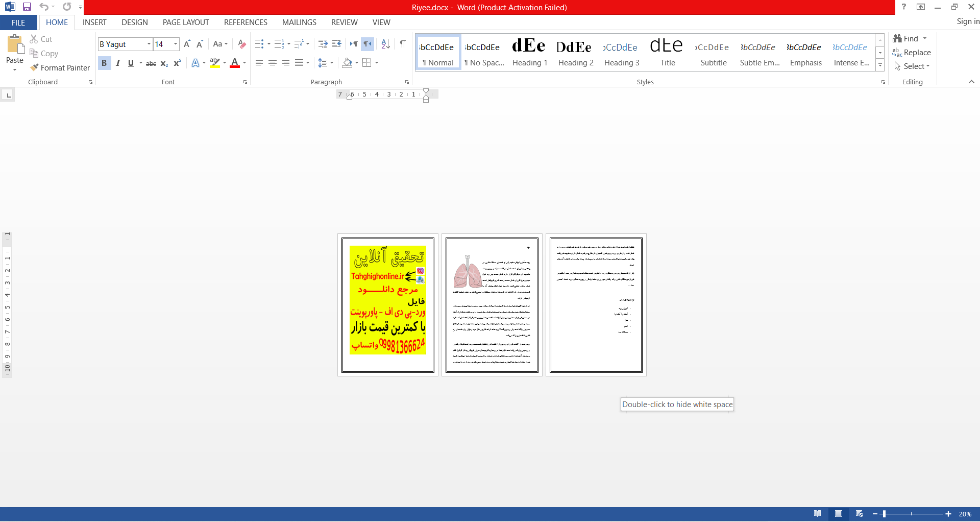Image resolution: width=980 pixels, height=522 pixels.
Task: Apply superscript formatting
Action: coord(177,63)
